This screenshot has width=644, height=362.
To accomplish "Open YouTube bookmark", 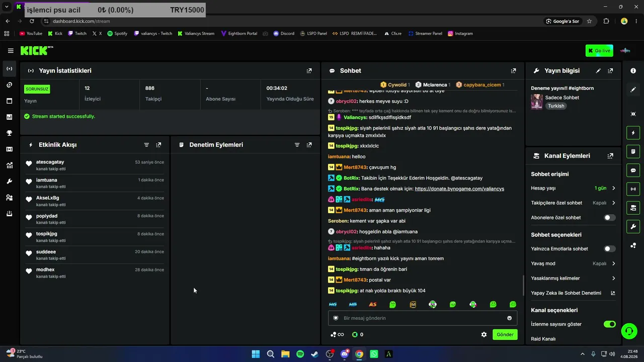I will pos(31,34).
